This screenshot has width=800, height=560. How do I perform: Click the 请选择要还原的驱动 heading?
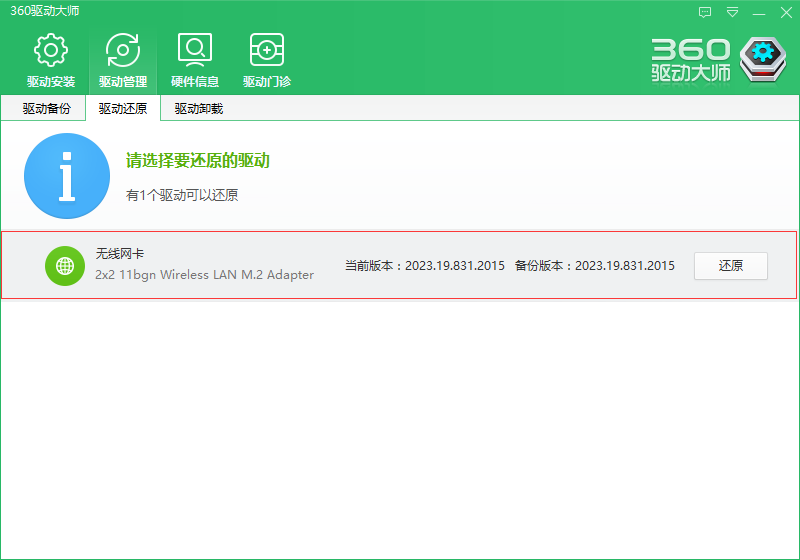[198, 161]
